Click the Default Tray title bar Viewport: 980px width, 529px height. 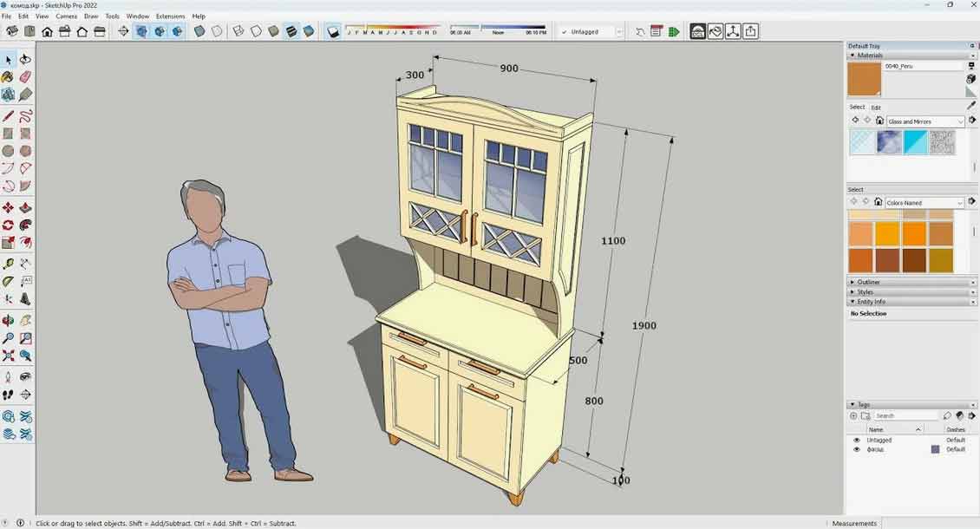911,46
